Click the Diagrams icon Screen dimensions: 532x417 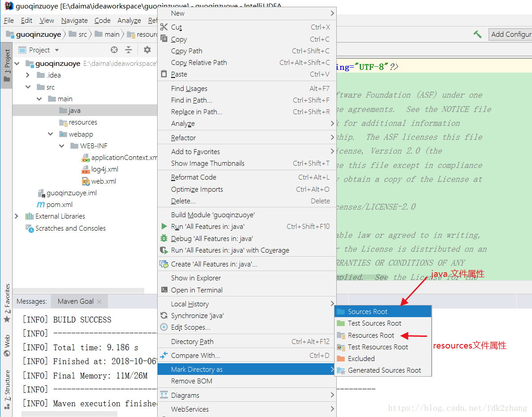(x=164, y=395)
